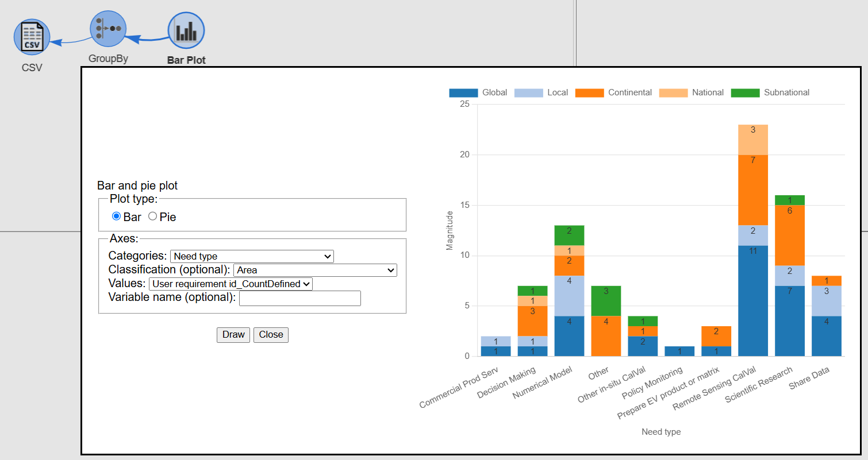Click the Subnational segment of the Other bar
The image size is (868, 460).
pyautogui.click(x=606, y=301)
